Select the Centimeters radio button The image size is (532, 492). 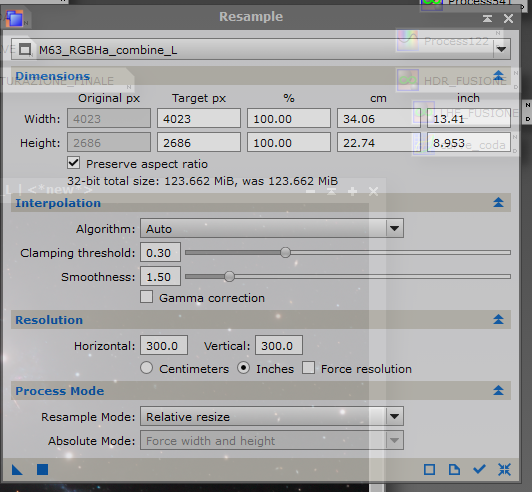tap(147, 368)
